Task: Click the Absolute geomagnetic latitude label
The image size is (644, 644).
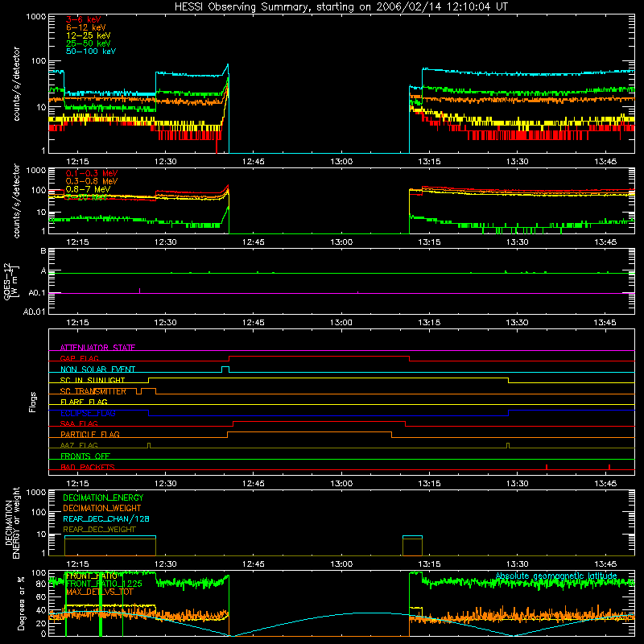Action: tap(556, 576)
